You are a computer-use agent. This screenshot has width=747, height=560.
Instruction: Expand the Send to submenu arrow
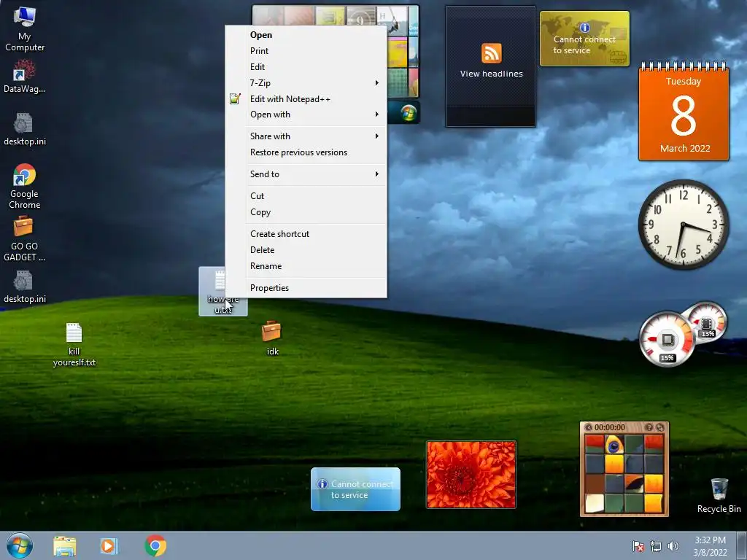[377, 174]
